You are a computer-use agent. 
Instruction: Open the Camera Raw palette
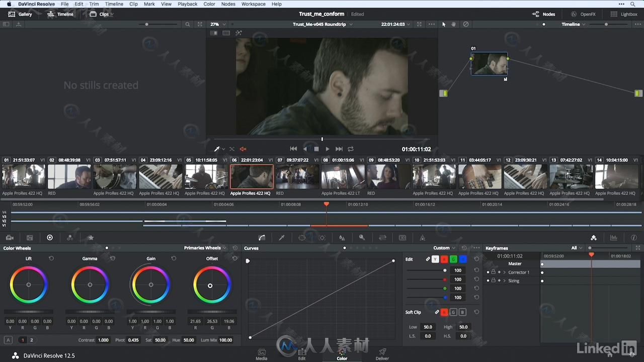10,238
